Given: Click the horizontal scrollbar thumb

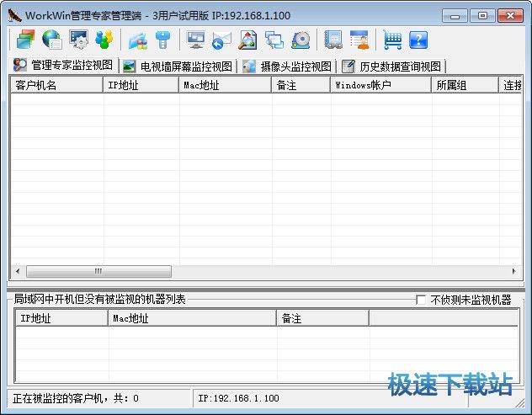Looking at the screenshot, I should point(98,271).
